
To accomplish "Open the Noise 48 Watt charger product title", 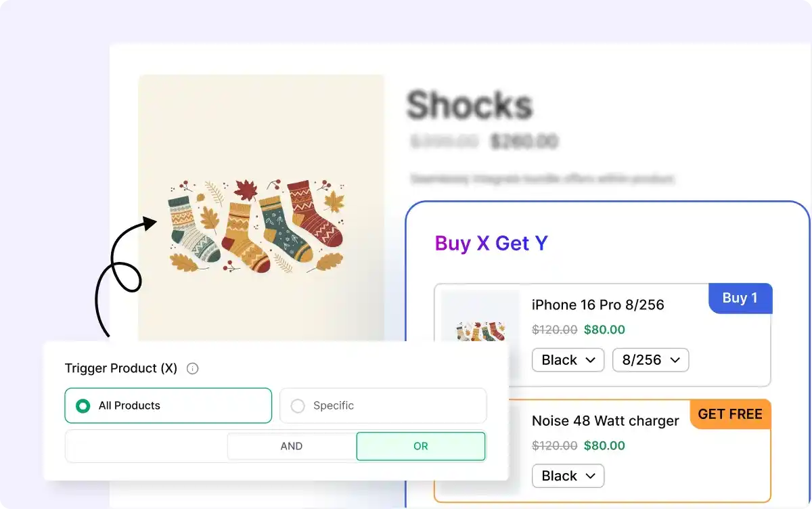I will point(605,421).
